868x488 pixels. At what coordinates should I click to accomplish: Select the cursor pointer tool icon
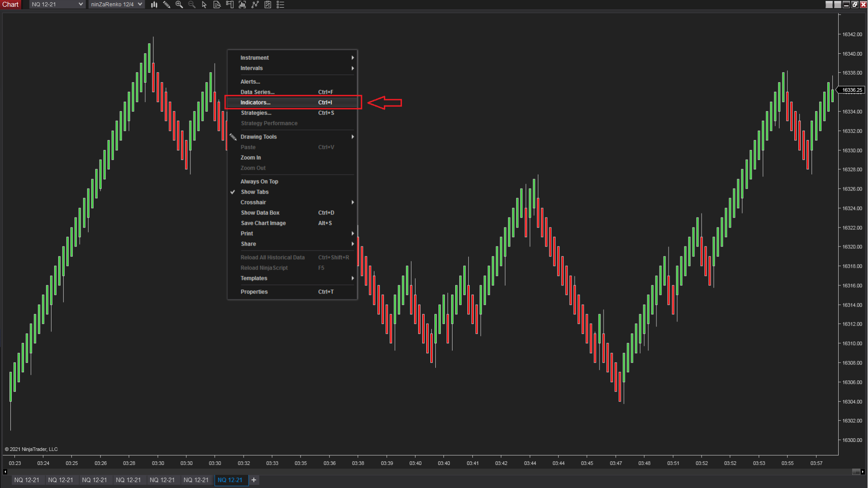(204, 5)
